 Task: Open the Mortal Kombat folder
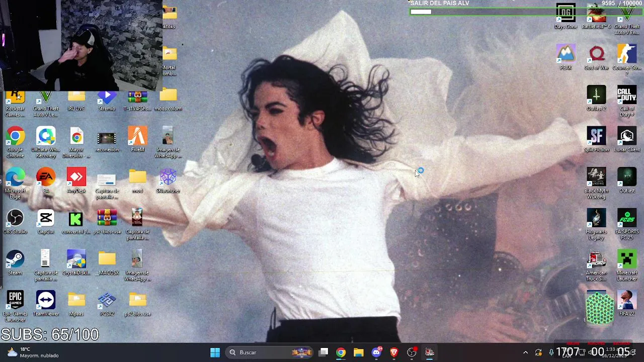click(x=169, y=62)
